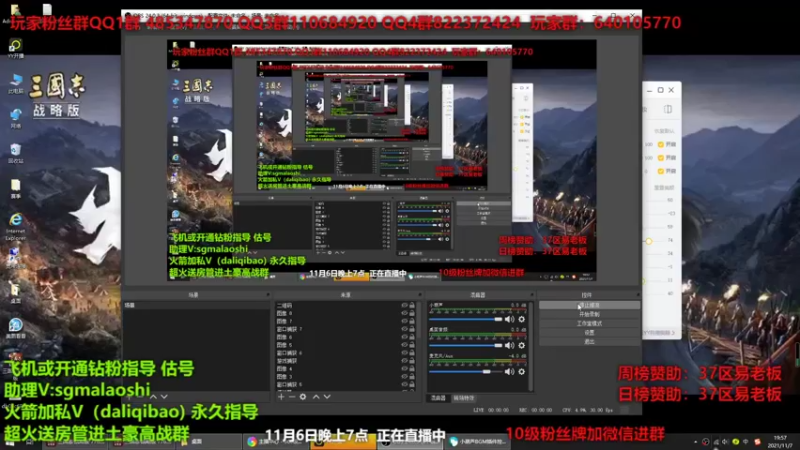Open settings gear for 桌面音频 channel

pos(521,345)
